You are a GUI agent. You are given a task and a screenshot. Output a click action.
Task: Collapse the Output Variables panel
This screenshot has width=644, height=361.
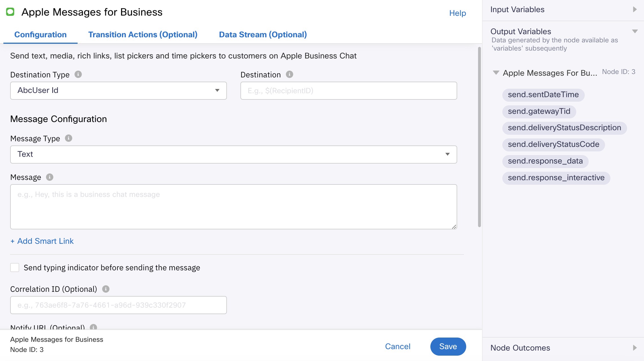click(635, 31)
